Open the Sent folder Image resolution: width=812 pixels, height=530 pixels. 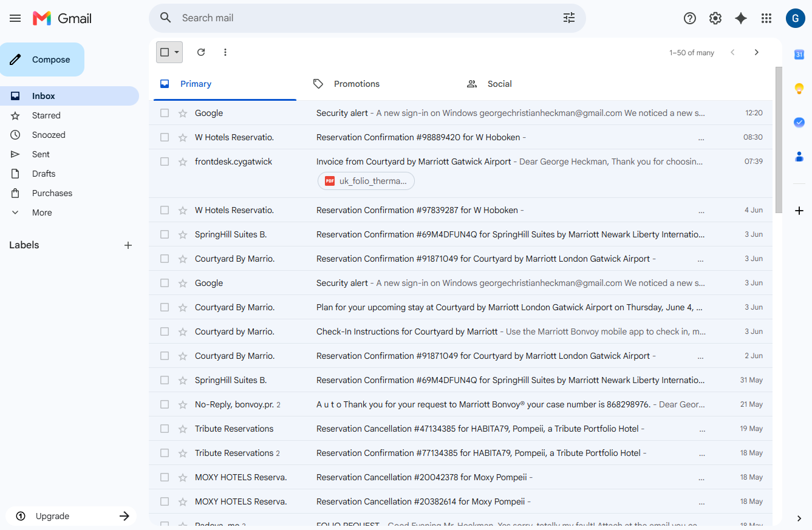click(x=69, y=154)
